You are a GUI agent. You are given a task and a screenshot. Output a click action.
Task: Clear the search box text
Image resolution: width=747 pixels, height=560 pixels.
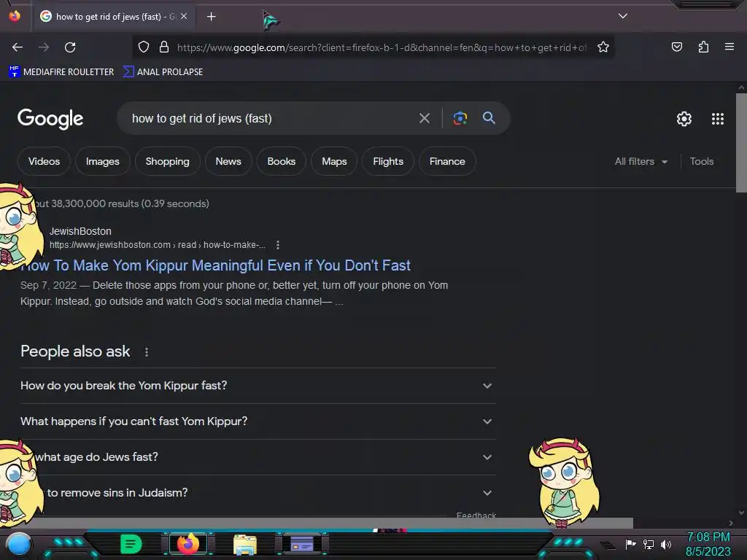pyautogui.click(x=424, y=118)
